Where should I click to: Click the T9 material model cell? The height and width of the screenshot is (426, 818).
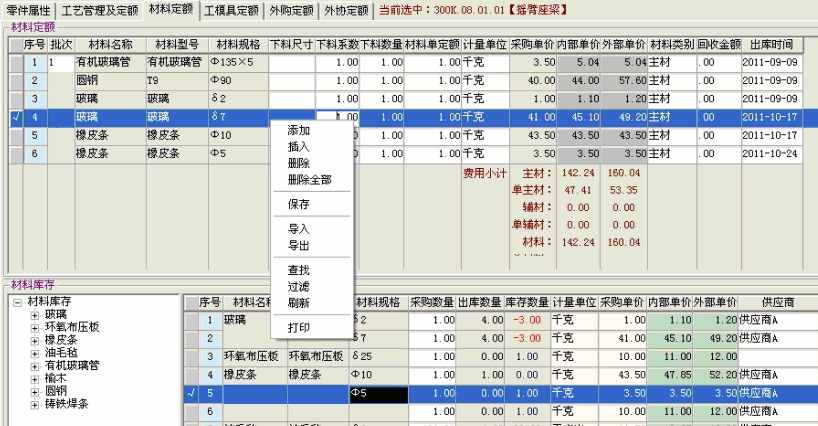[177, 81]
